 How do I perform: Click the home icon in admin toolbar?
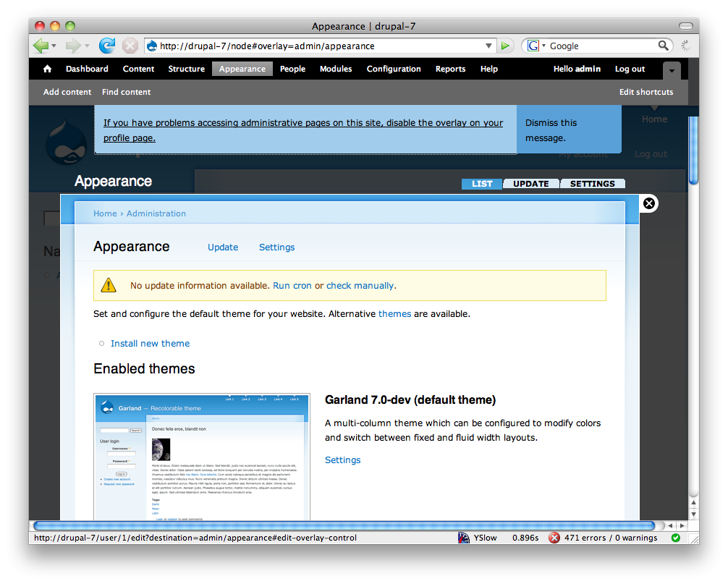click(48, 69)
